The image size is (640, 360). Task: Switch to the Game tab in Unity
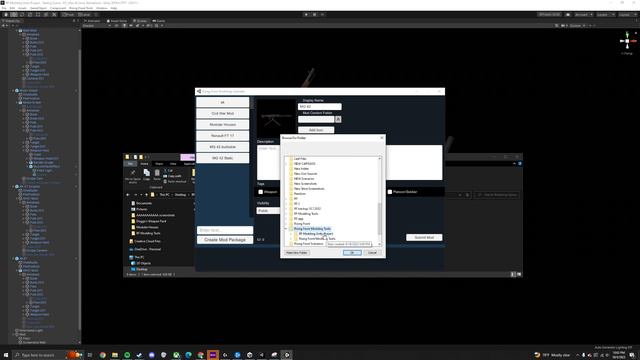(x=159, y=21)
